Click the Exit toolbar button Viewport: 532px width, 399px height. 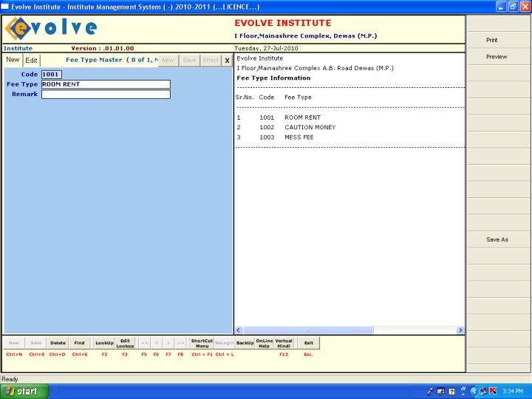[x=308, y=343]
